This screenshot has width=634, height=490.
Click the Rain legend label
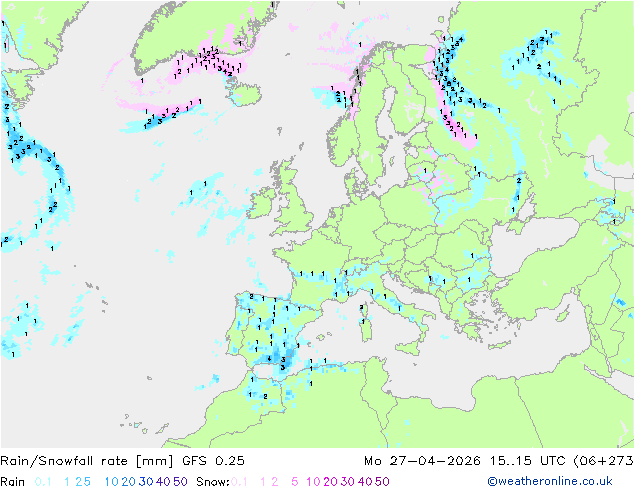point(13,482)
